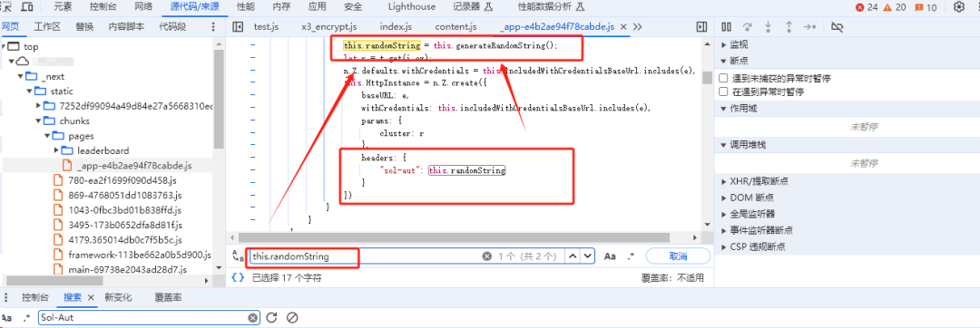Open the navigator pane more-options menu
Image resolution: width=980 pixels, height=328 pixels.
213,27
